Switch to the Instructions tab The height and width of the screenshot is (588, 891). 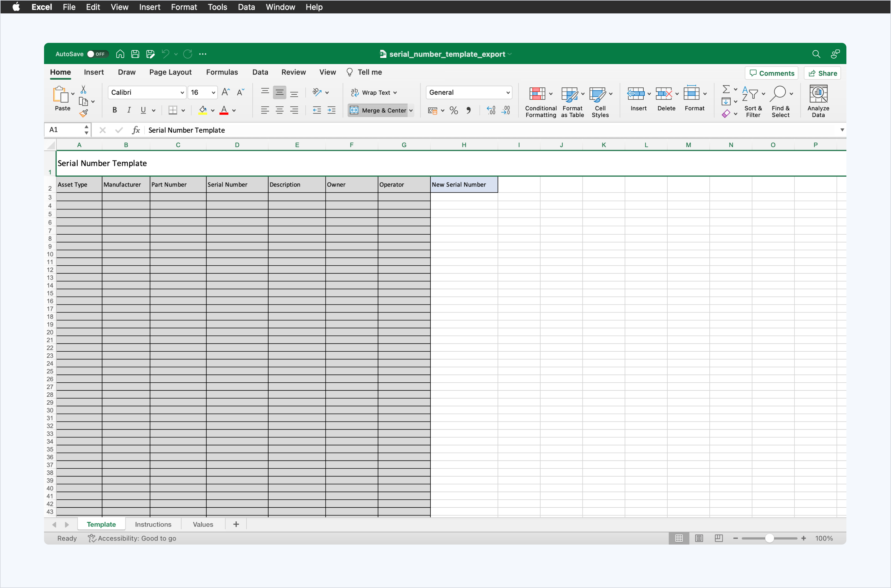pyautogui.click(x=153, y=524)
